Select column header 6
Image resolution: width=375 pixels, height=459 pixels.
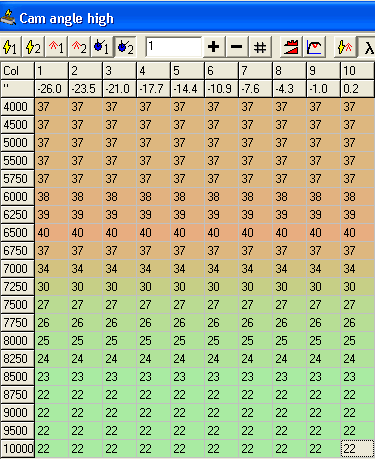tap(222, 71)
